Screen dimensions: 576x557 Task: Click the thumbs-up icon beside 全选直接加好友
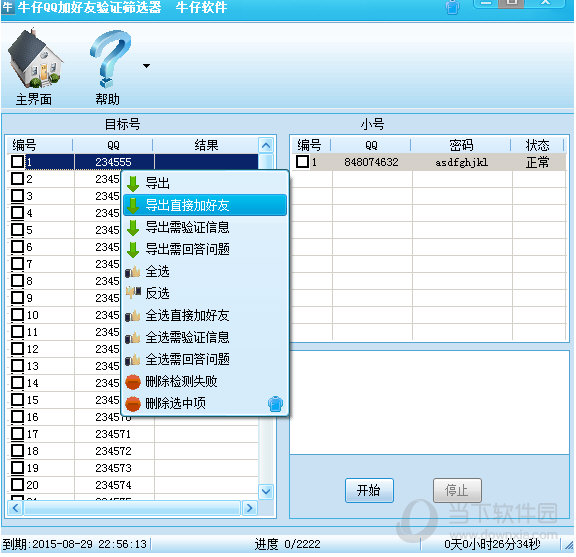click(x=133, y=316)
